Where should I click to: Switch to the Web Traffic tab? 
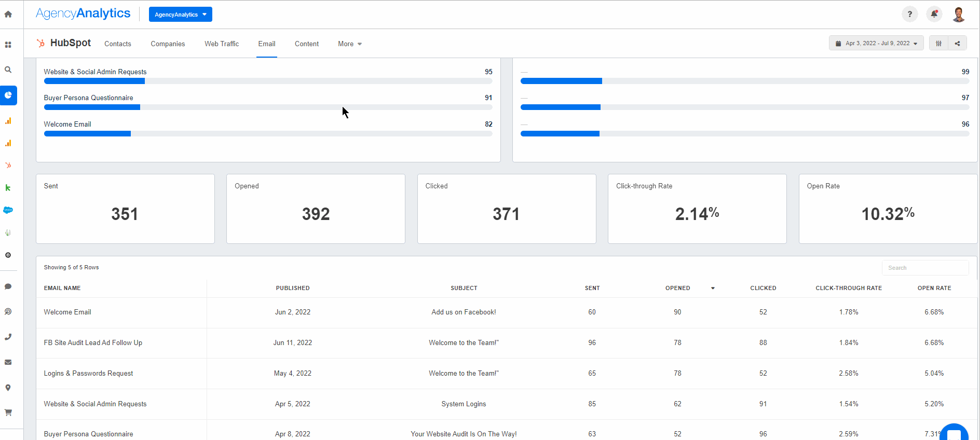pos(222,44)
